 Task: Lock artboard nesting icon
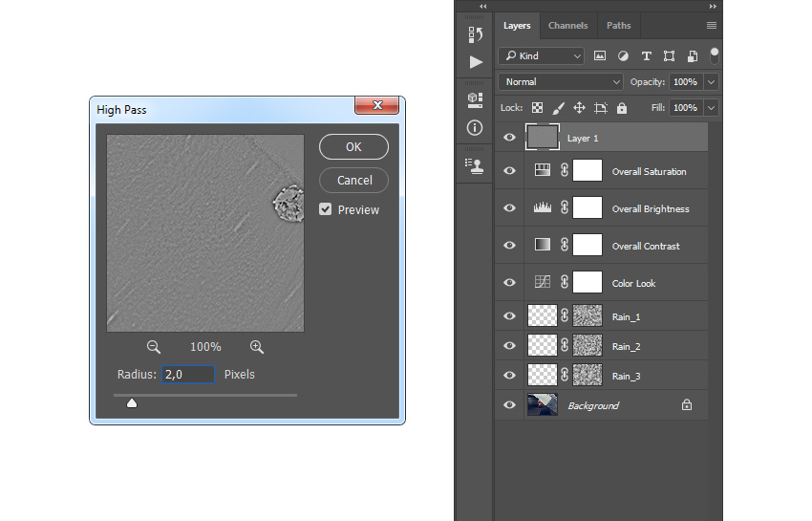pyautogui.click(x=601, y=108)
